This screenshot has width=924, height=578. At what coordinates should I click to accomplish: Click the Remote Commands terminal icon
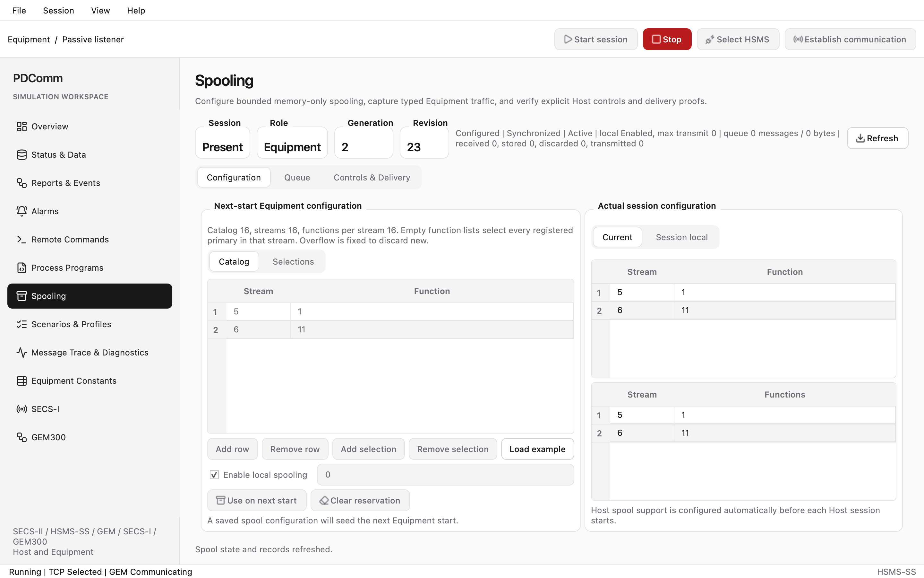(x=21, y=240)
